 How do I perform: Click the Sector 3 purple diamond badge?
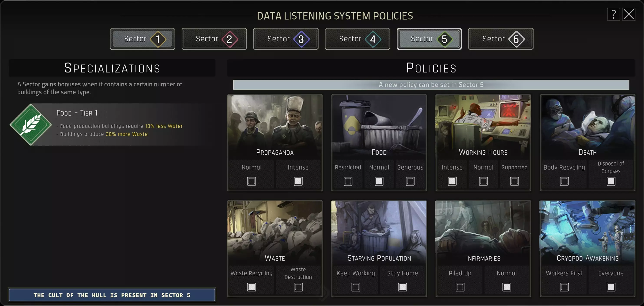click(x=301, y=39)
